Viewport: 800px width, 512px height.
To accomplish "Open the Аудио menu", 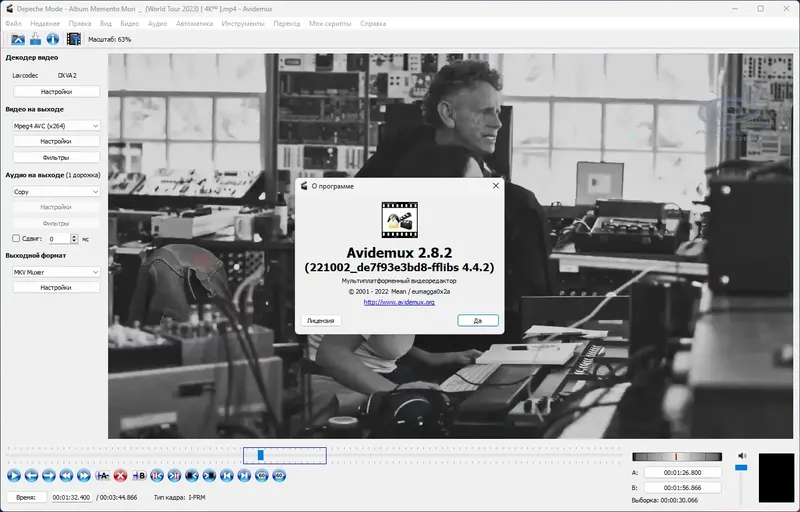I will coord(158,23).
